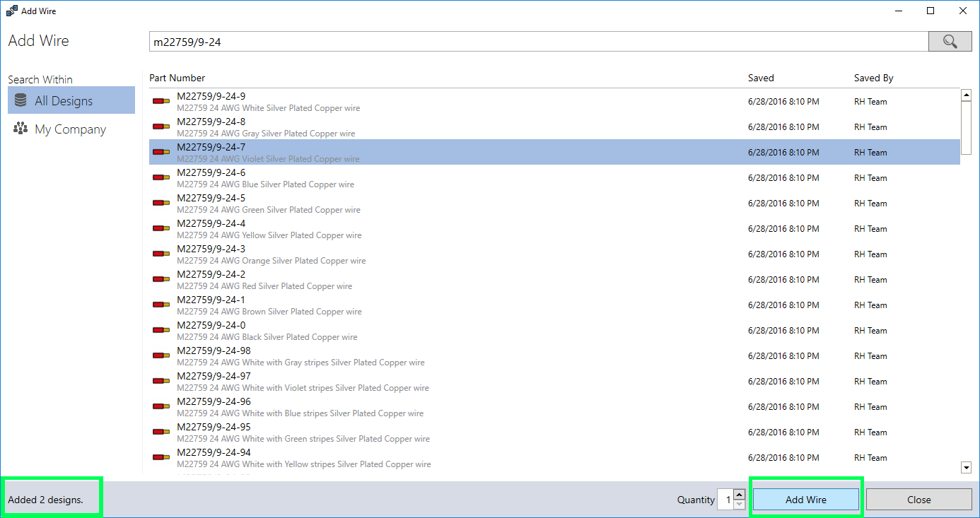Viewport: 980px width, 518px height.
Task: Sort by Part Number column header
Action: click(x=177, y=78)
